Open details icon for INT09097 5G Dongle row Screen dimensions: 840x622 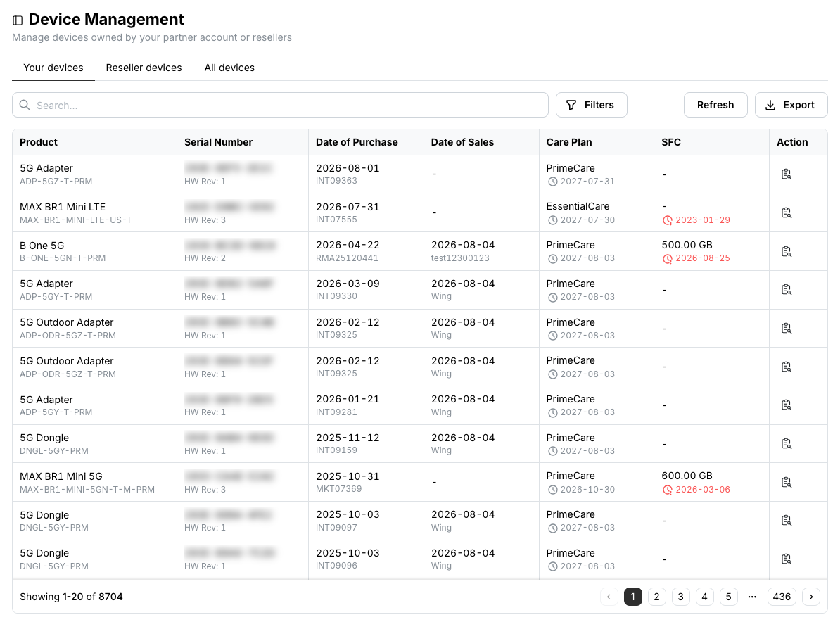[786, 520]
